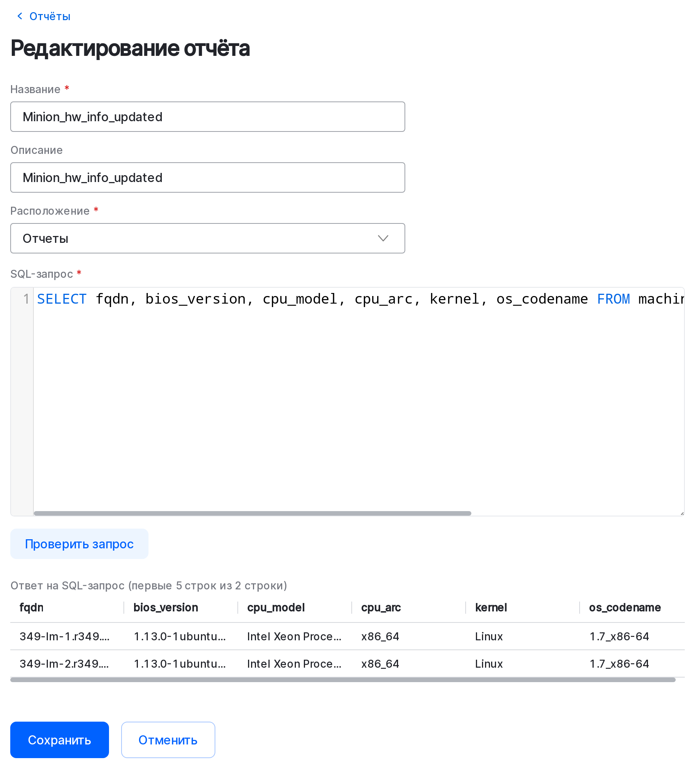Click the SQL editor resize handle corner
The width and height of the screenshot is (700, 768).
tap(682, 513)
